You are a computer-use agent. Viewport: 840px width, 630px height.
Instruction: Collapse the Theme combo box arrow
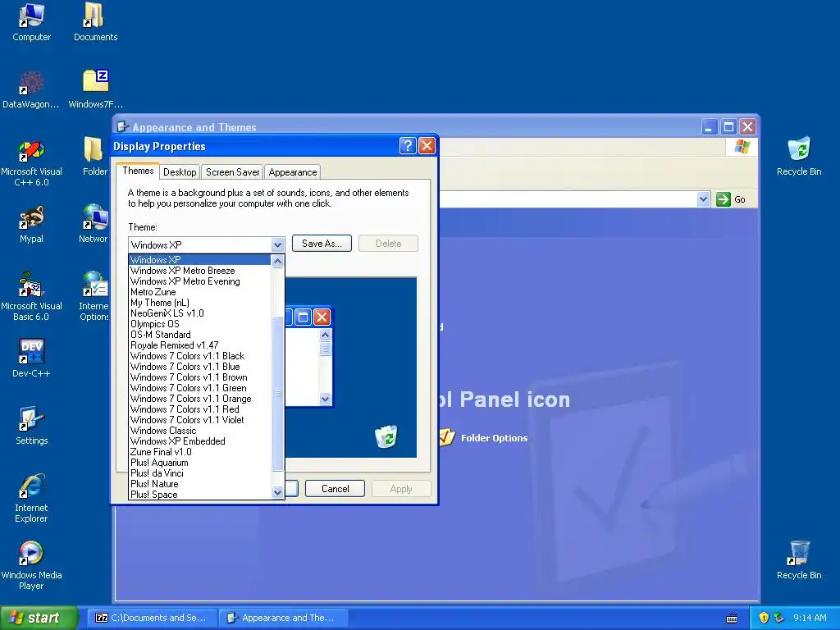[x=277, y=244]
